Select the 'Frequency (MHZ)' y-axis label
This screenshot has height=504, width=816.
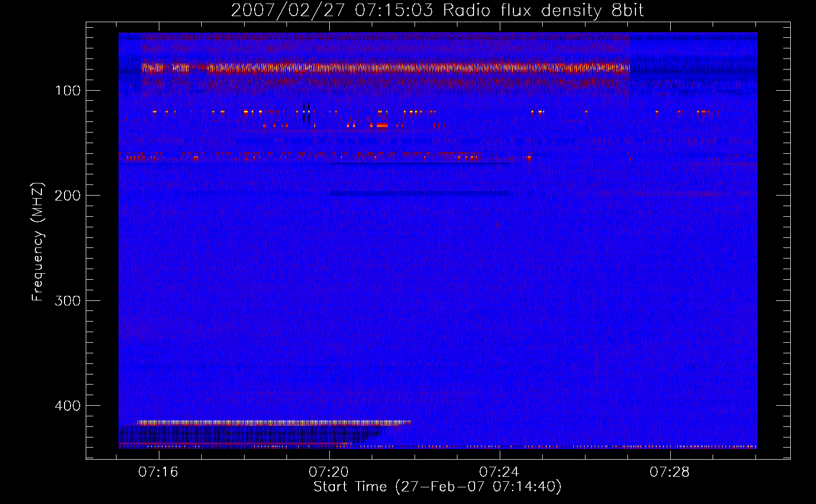pyautogui.click(x=38, y=242)
